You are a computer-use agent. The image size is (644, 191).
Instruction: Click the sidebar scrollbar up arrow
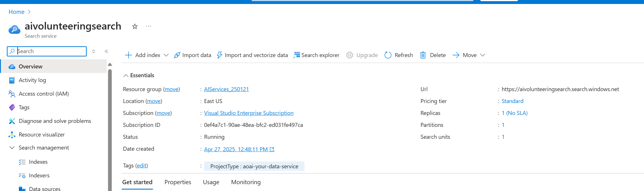[110, 65]
